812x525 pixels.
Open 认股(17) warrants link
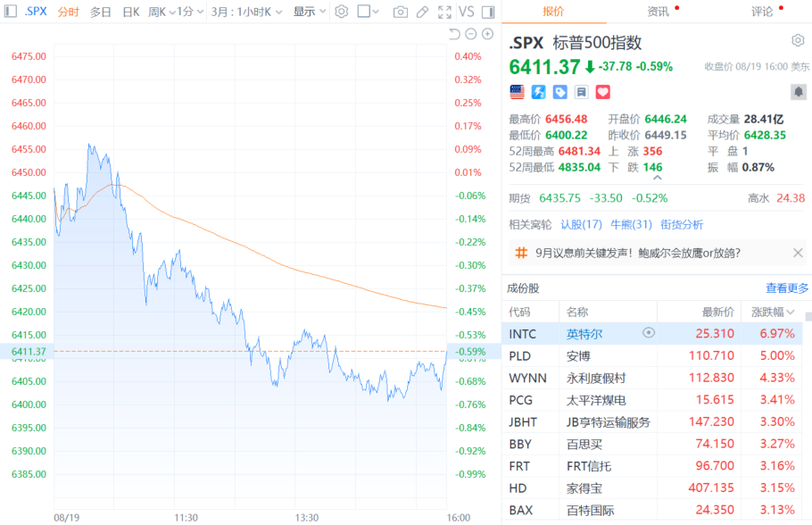click(x=582, y=224)
